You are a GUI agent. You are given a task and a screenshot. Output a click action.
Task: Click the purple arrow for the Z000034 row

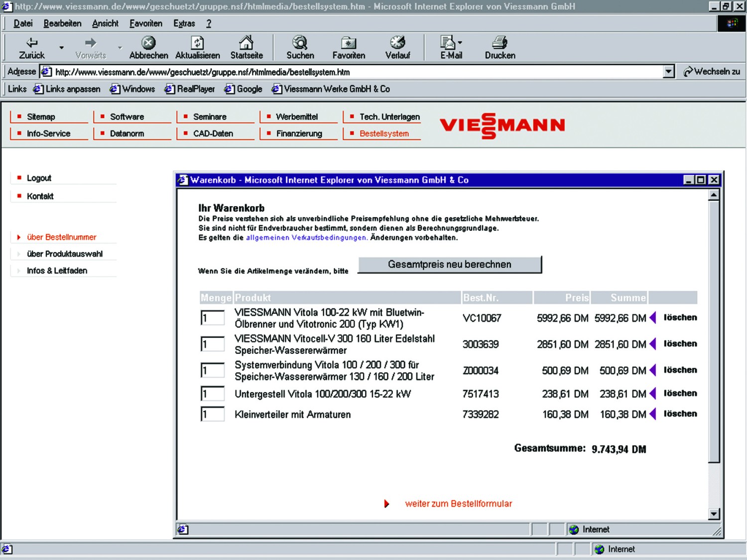652,370
